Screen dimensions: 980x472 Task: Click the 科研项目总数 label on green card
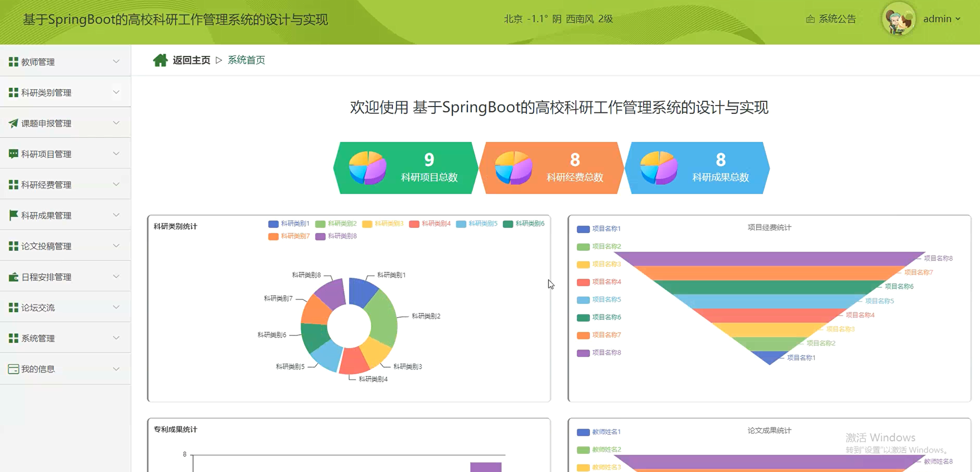pyautogui.click(x=429, y=177)
